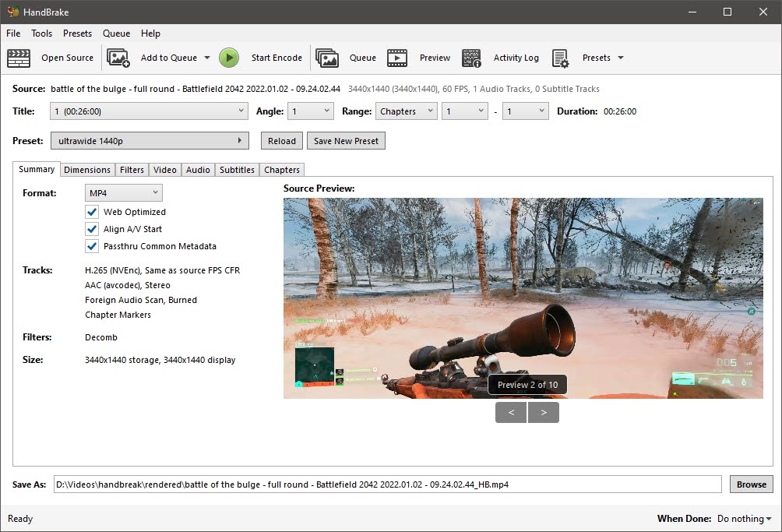Open the Queue via its toolbar icon
Screen dimensions: 782x532
[x=327, y=58]
